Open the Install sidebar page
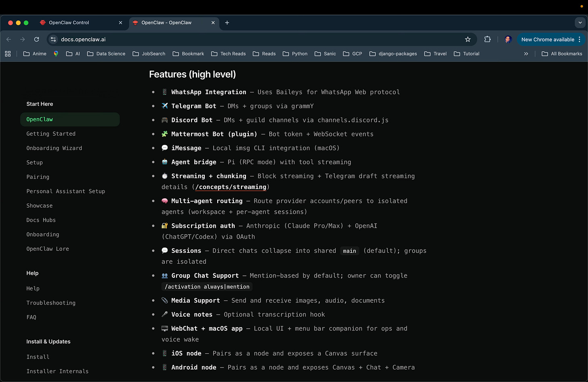Image resolution: width=588 pixels, height=382 pixels. click(38, 357)
